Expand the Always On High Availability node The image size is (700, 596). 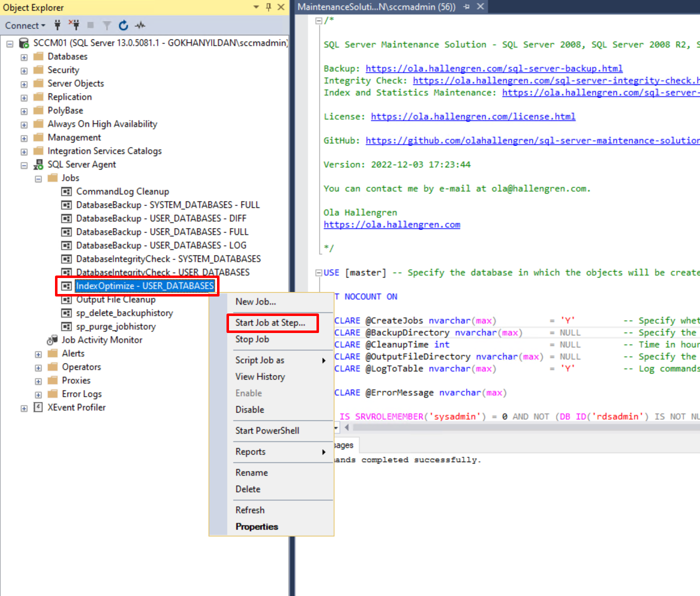(24, 124)
